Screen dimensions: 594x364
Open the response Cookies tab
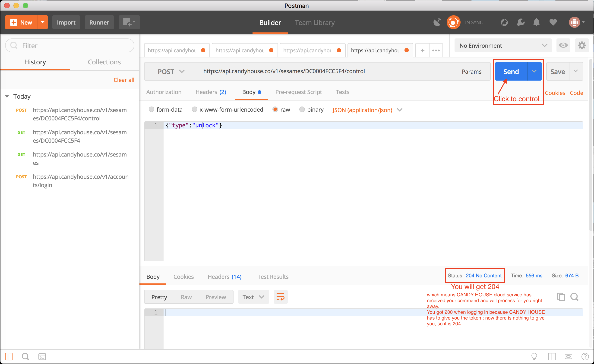click(x=183, y=276)
